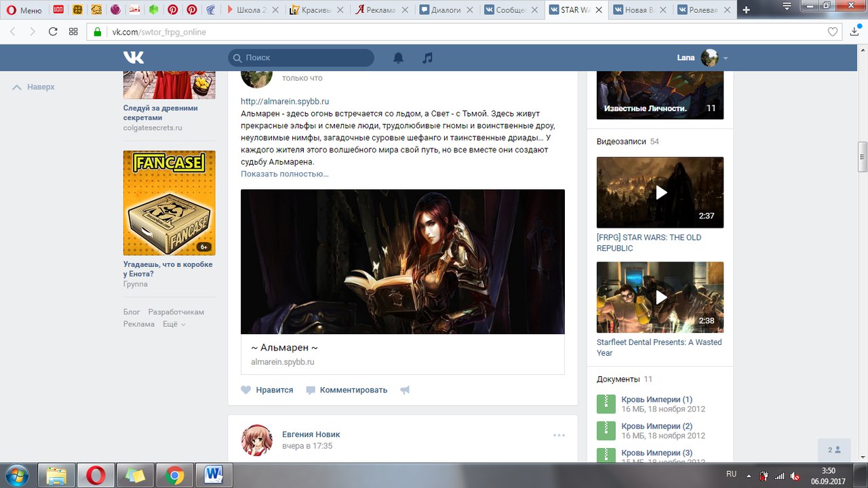Open the Кровь Империи (1) document

click(656, 399)
